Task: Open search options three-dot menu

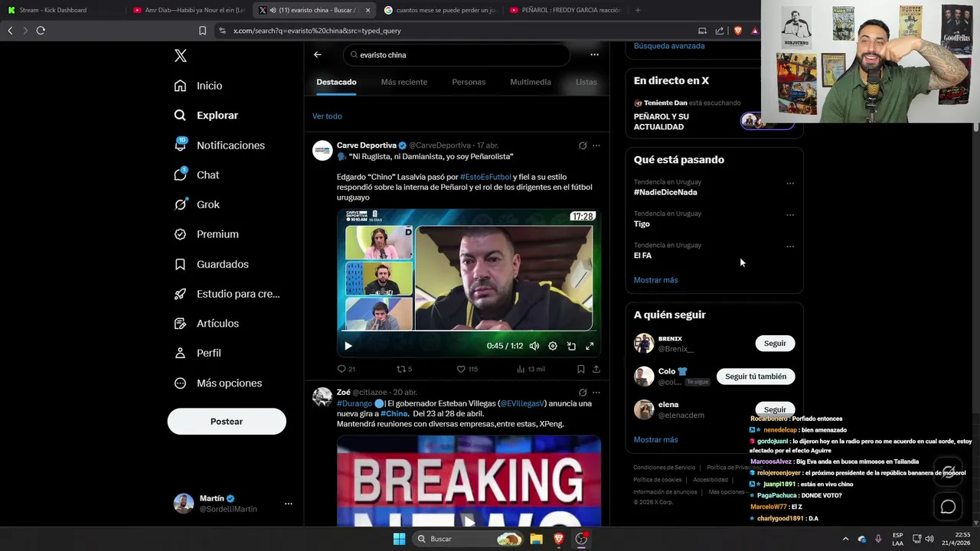Action: point(594,55)
